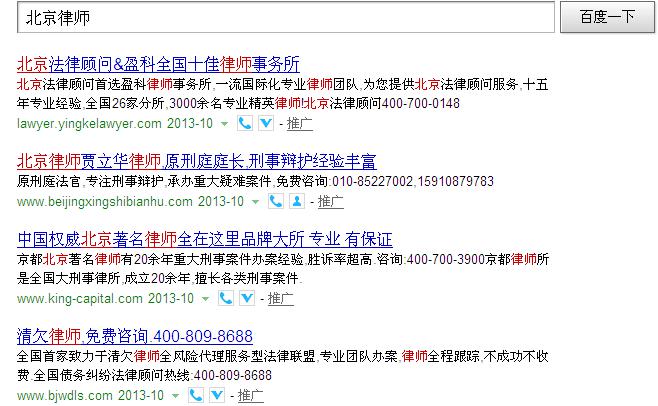The width and height of the screenshot is (658, 406).
Task: Open the 北京法律顾问&盈科全国十佳律师事务所 result title
Action: pos(158,64)
